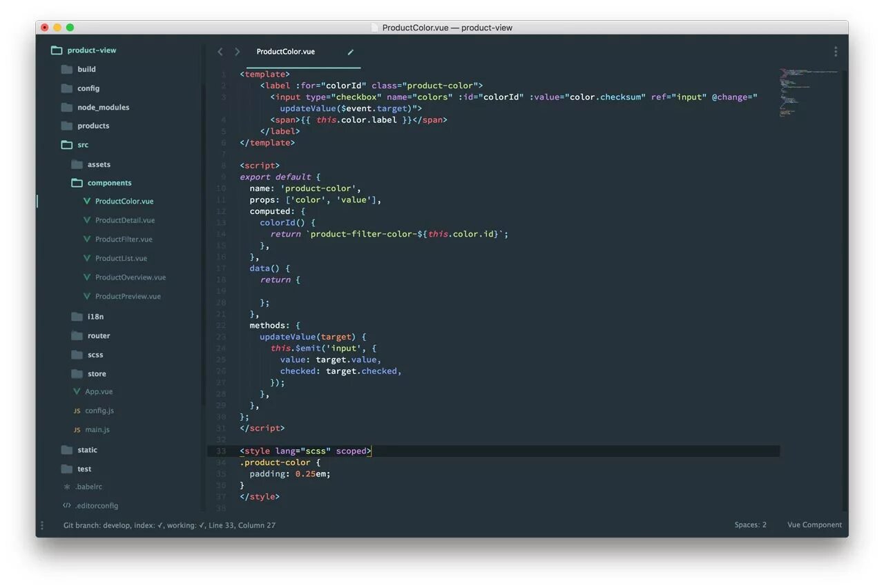Open ProductFilter.vue in the sidebar

[124, 239]
